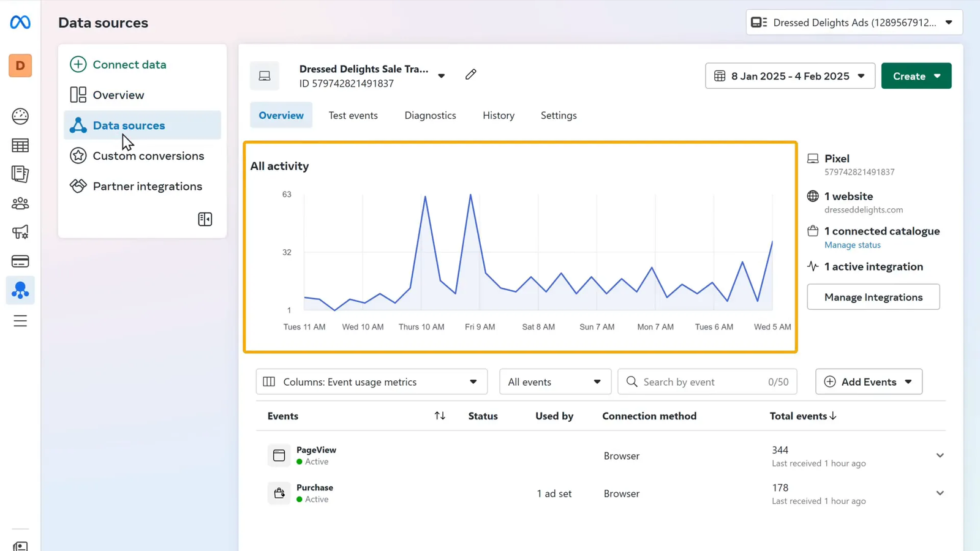
Task: Click the active integration pulse icon
Action: click(x=813, y=266)
